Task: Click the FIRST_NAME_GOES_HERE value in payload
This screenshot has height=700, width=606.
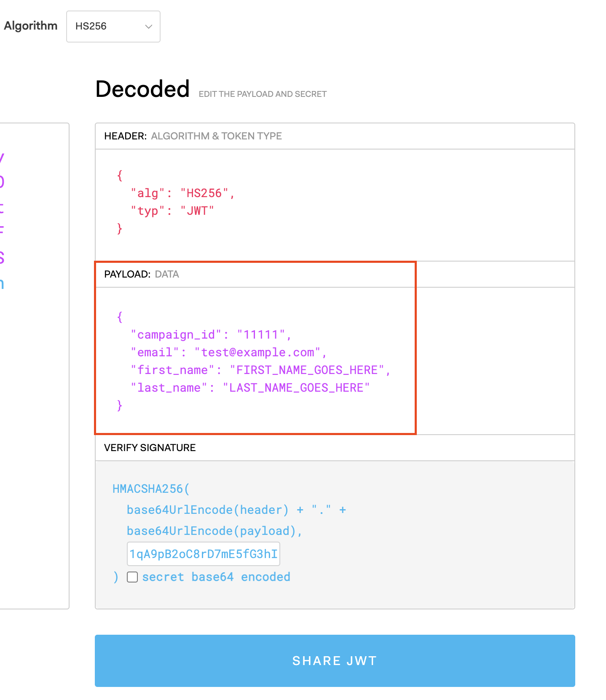Action: 307,370
